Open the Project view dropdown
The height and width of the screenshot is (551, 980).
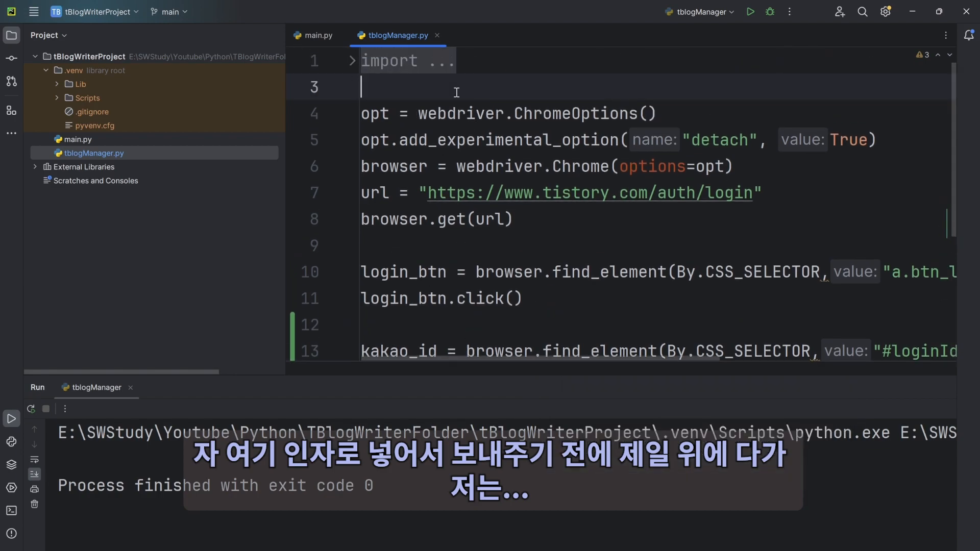[x=48, y=35]
